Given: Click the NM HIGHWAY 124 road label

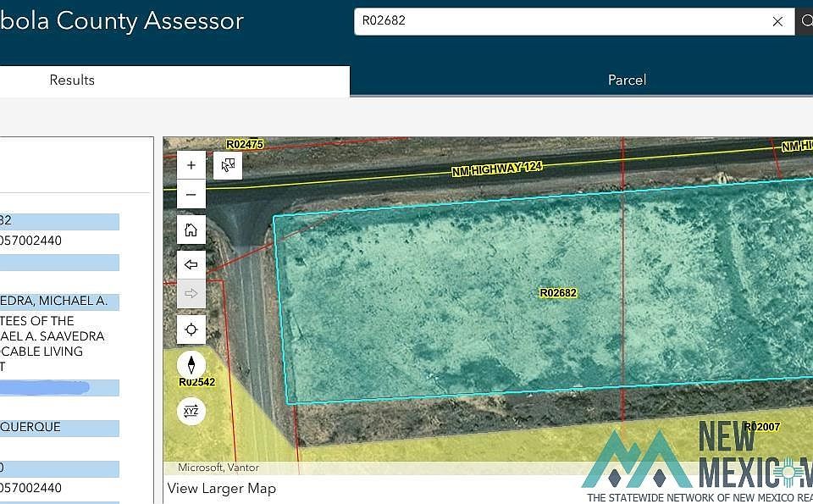Looking at the screenshot, I should [x=497, y=169].
